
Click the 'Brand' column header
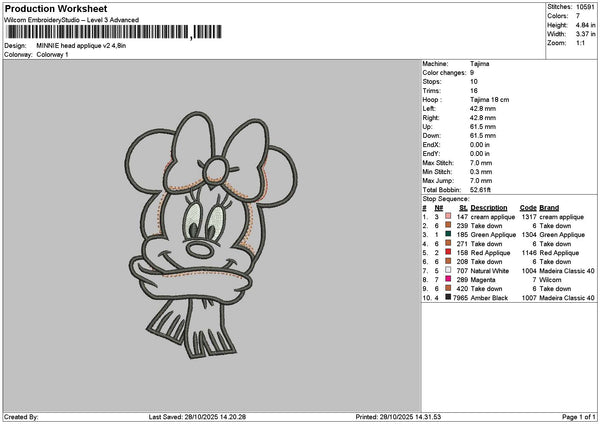(x=549, y=208)
